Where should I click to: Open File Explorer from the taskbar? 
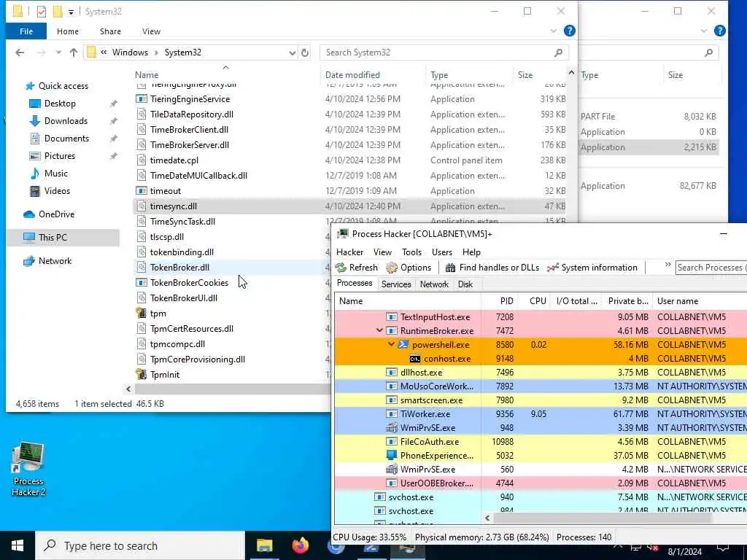[x=264, y=545]
